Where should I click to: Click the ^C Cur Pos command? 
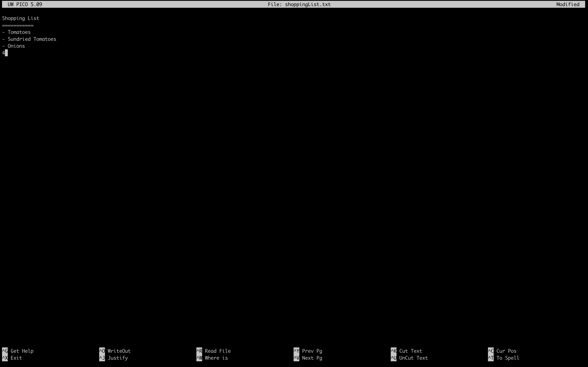click(x=502, y=351)
